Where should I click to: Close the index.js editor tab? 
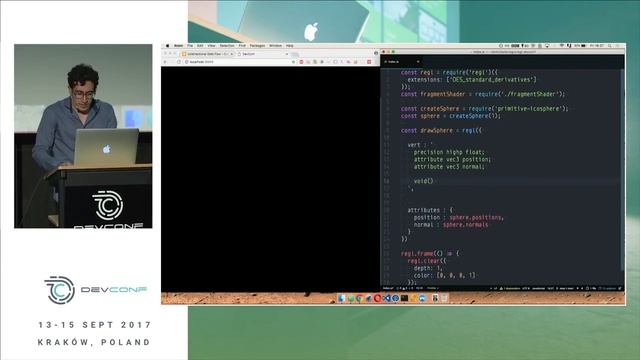point(418,62)
